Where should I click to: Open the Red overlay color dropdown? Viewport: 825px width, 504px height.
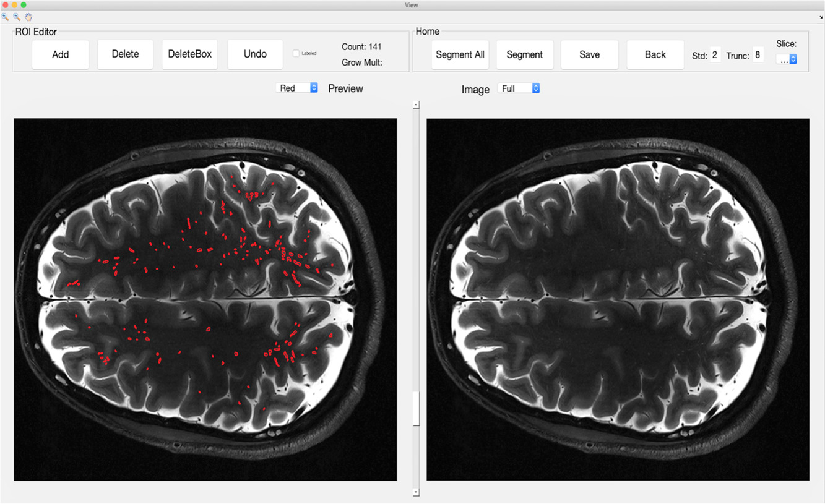coord(297,88)
